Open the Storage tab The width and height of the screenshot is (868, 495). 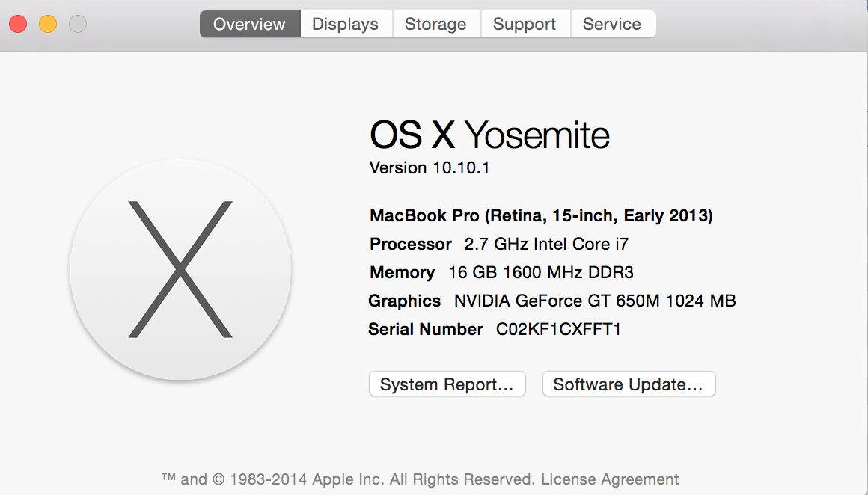click(436, 25)
